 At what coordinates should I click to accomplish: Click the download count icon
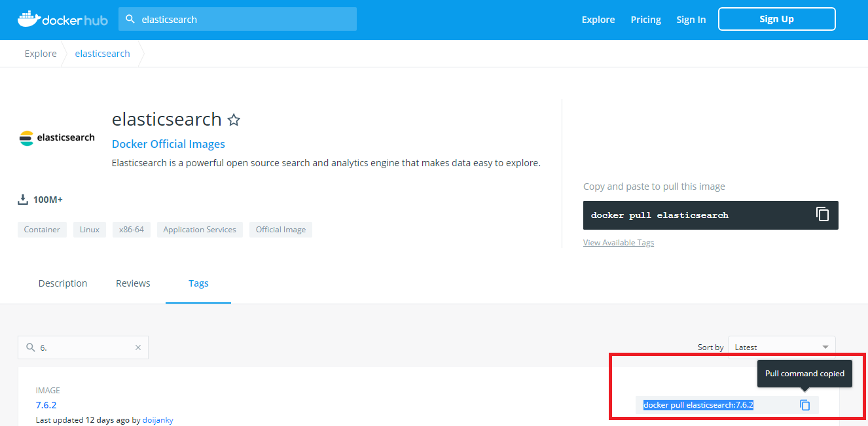pyautogui.click(x=23, y=199)
